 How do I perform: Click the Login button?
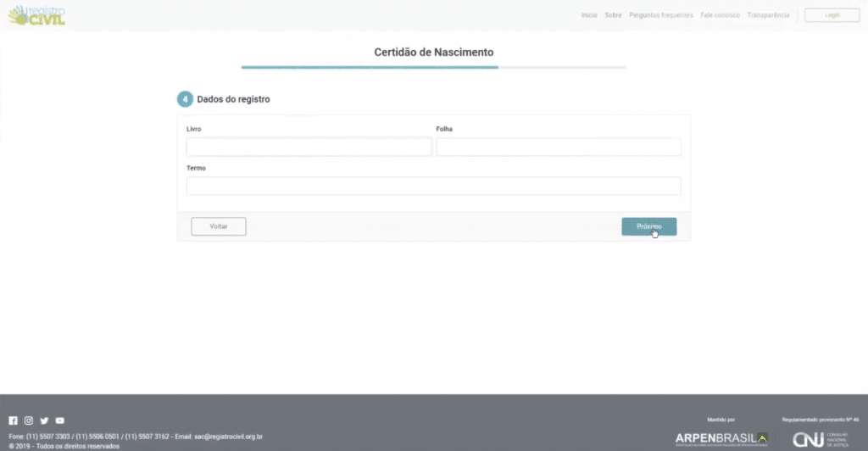(832, 15)
